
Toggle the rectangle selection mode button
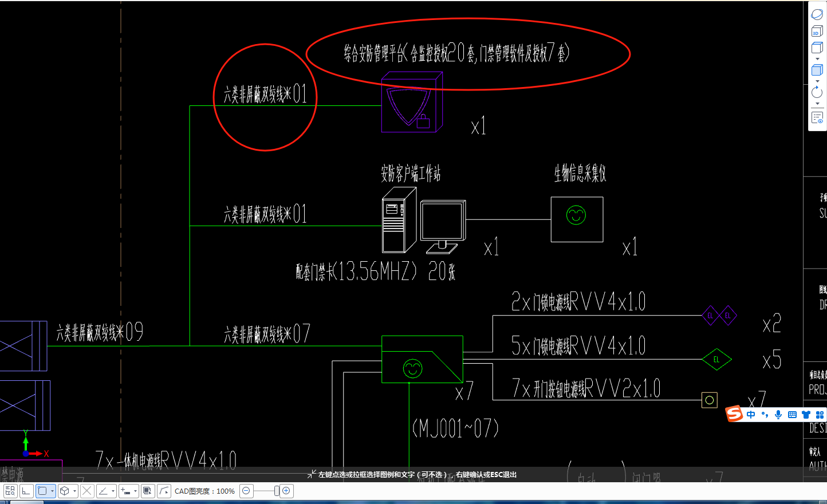42,491
